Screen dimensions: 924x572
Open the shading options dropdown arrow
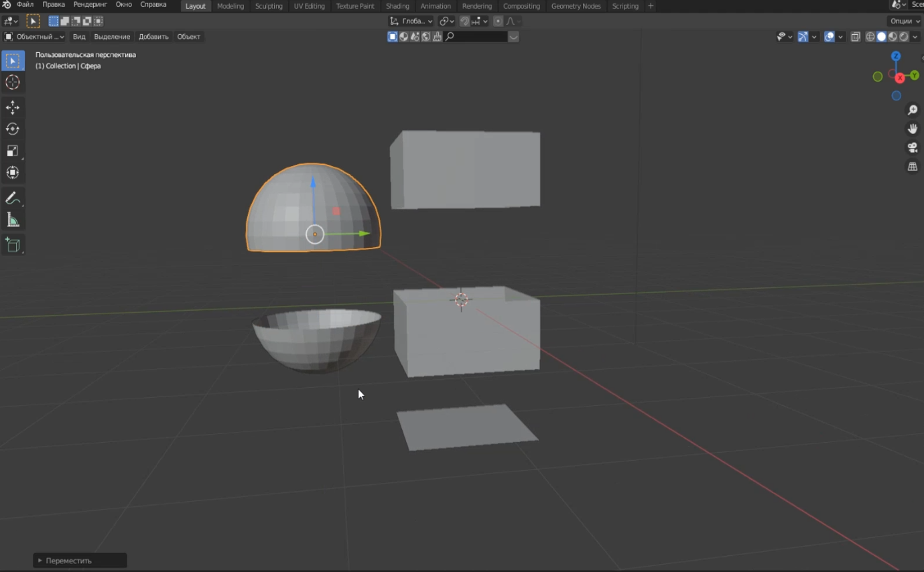pos(915,37)
